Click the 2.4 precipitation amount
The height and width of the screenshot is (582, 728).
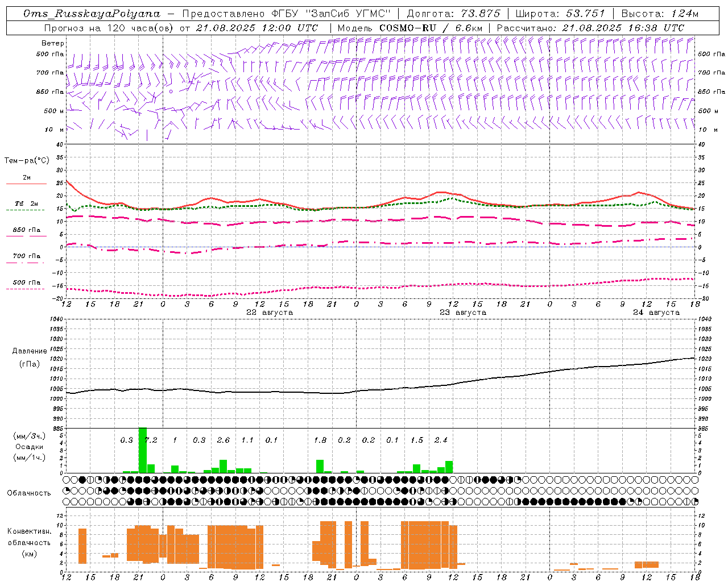point(441,440)
